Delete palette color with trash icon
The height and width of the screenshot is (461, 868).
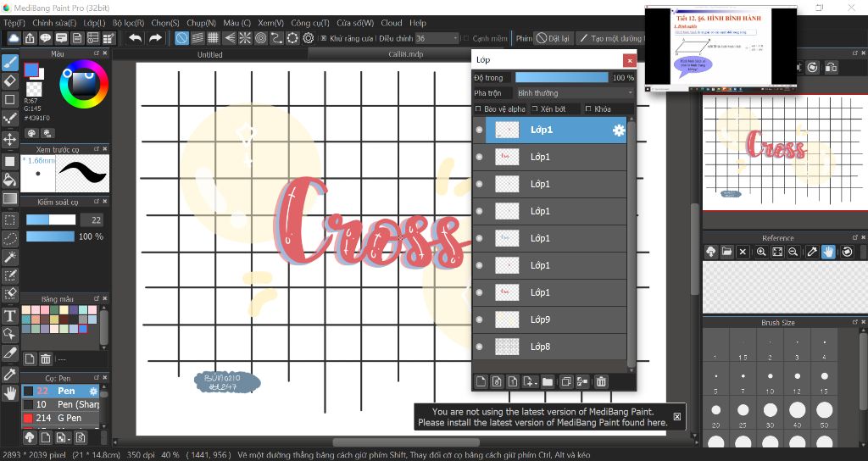coord(46,358)
